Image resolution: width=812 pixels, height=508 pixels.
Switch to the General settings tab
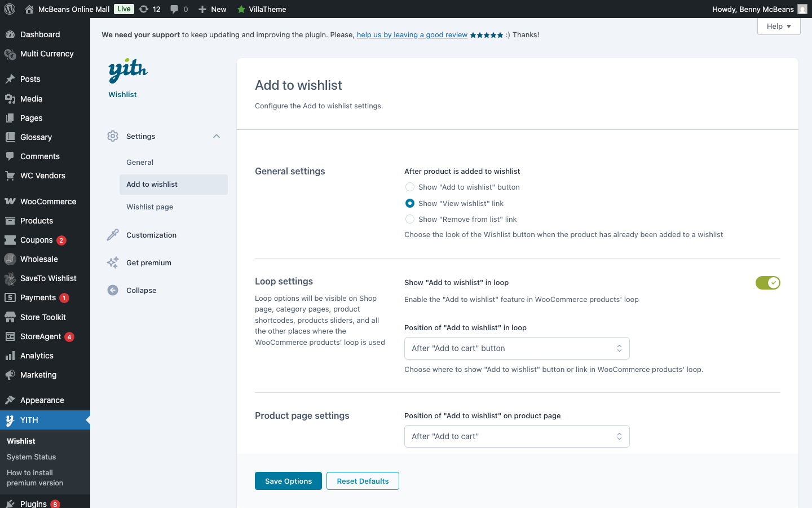point(140,162)
